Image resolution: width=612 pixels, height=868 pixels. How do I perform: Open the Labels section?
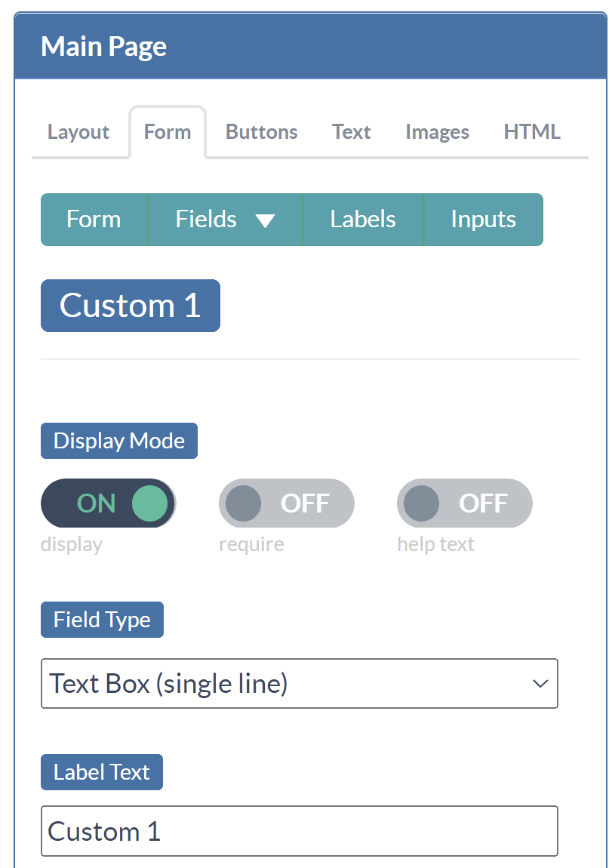coord(362,219)
